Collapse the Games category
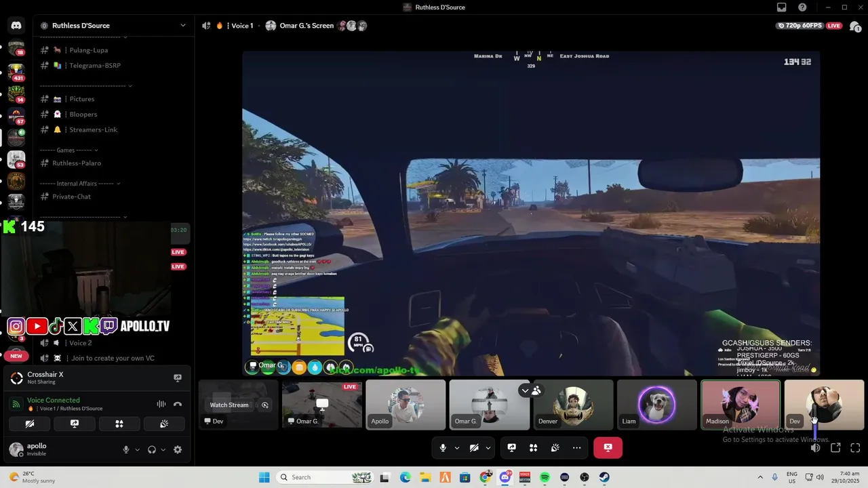 (x=69, y=150)
